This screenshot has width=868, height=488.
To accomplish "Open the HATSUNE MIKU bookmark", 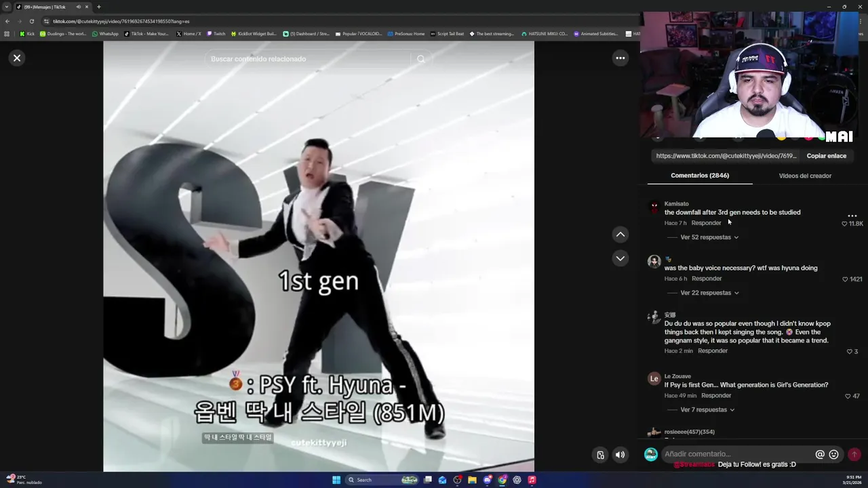I will click(545, 34).
